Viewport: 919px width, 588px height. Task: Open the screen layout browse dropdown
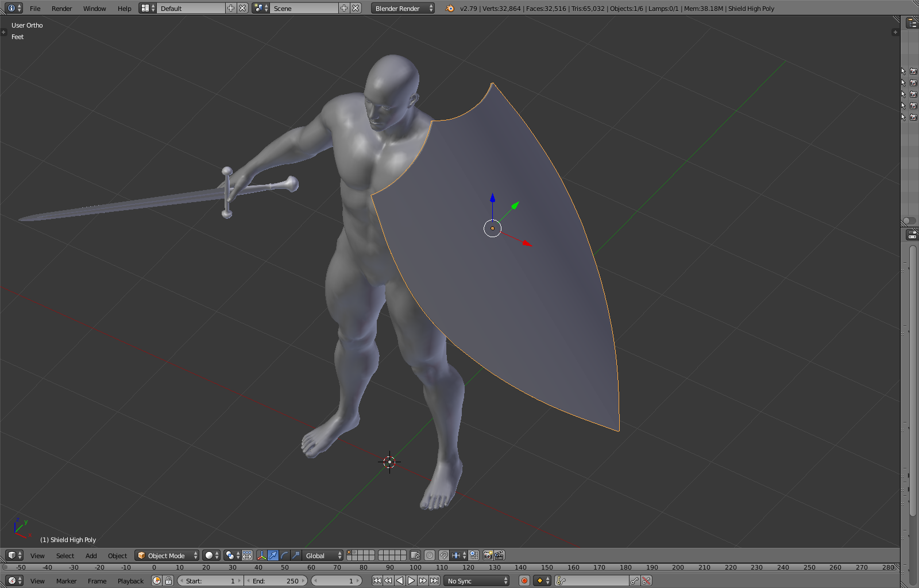click(148, 8)
